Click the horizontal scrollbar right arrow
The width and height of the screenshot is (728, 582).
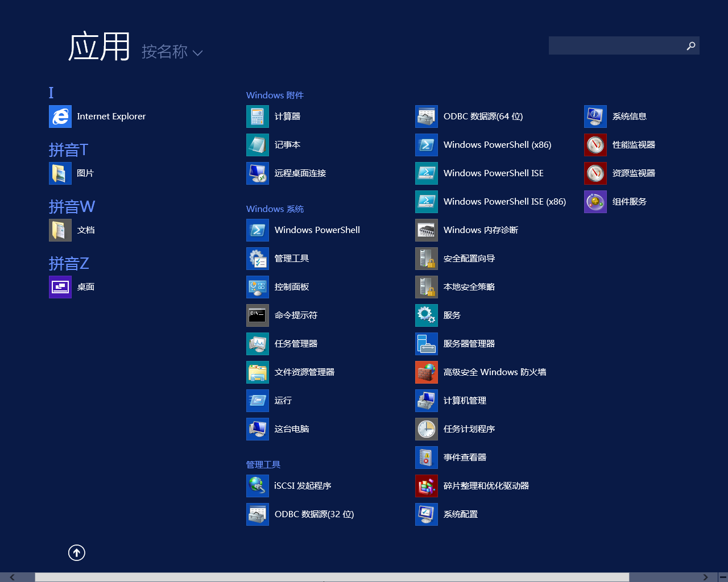705,577
